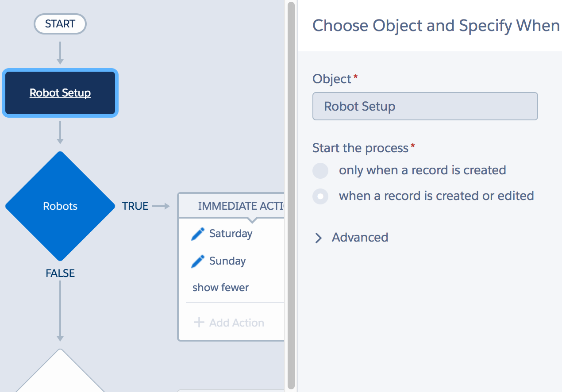
Task: Click the START node
Action: coord(60,24)
